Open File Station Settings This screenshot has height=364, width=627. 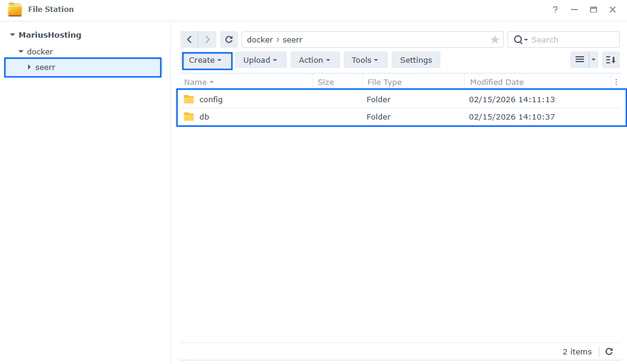[x=416, y=60]
